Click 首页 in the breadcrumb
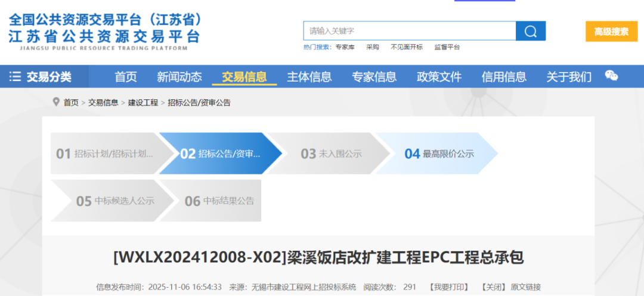The width and height of the screenshot is (644, 296). point(70,103)
